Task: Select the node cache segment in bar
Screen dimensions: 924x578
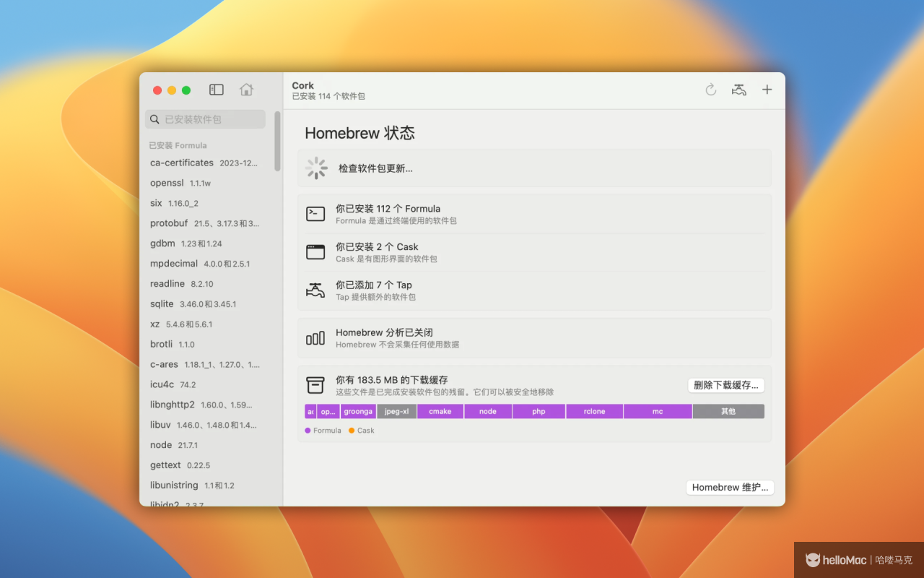Action: 488,411
